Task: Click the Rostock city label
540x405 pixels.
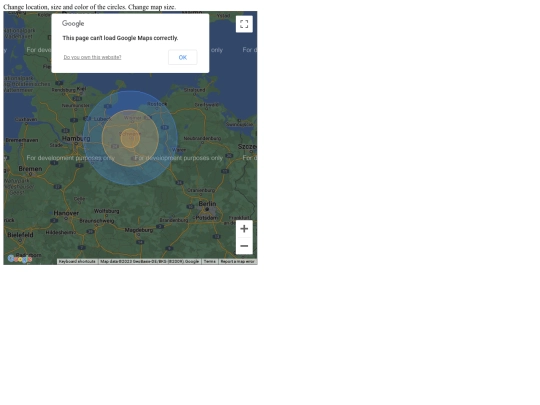Action: pyautogui.click(x=157, y=104)
